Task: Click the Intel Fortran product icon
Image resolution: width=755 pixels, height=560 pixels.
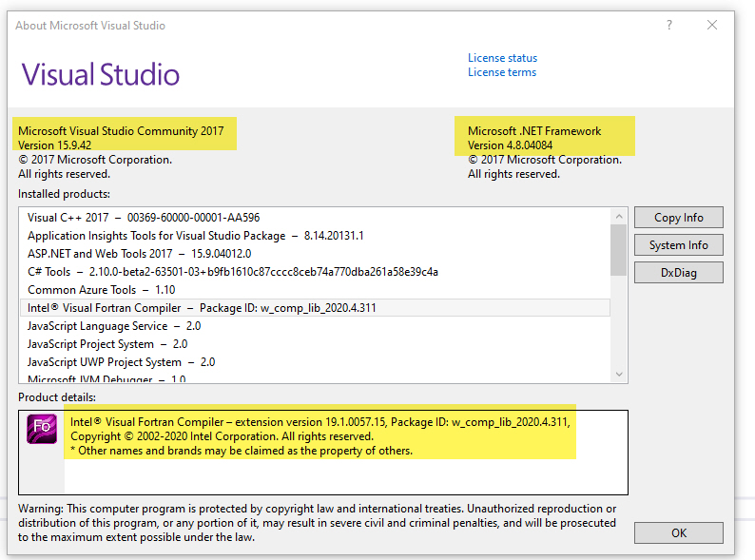Action: (41, 431)
